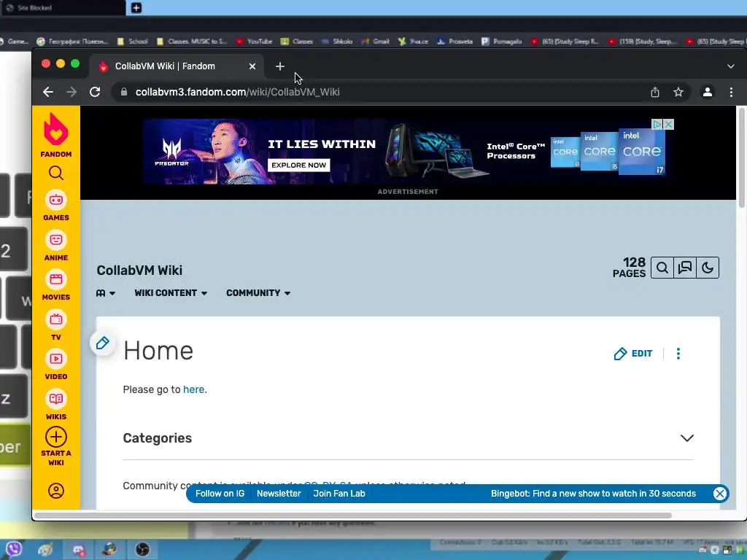The height and width of the screenshot is (560, 747).
Task: Open a new tab with the plus button
Action: pos(280,66)
